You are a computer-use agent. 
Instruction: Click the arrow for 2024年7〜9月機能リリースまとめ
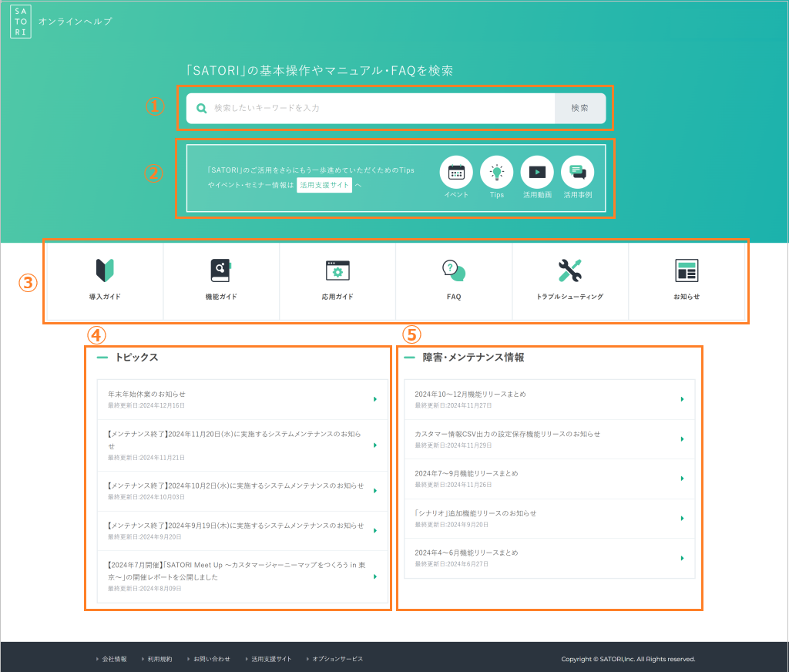click(682, 479)
